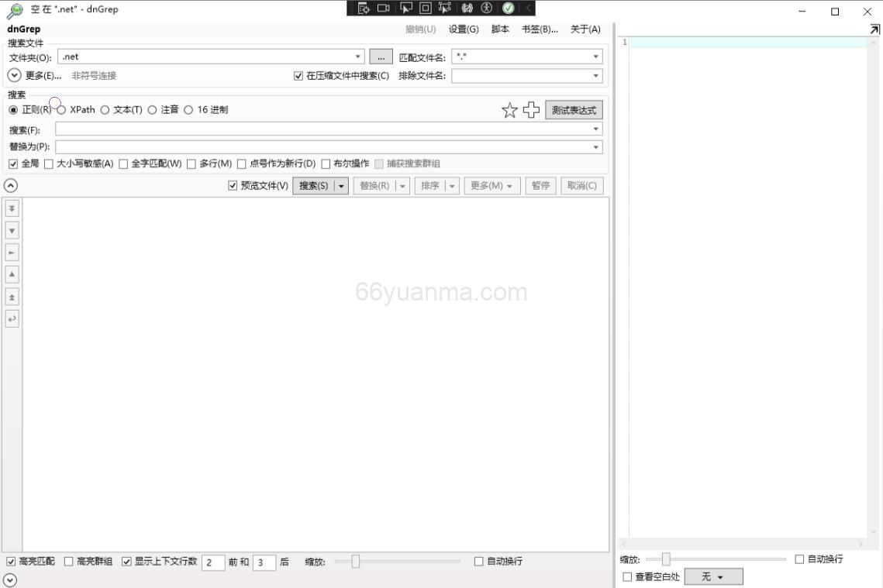
Task: Go to next match with sidebar down arrow
Action: click(x=11, y=229)
